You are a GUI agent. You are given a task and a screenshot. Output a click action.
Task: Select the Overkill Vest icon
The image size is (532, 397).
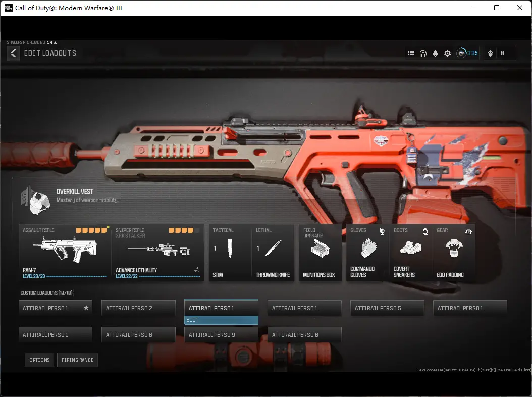pos(36,201)
